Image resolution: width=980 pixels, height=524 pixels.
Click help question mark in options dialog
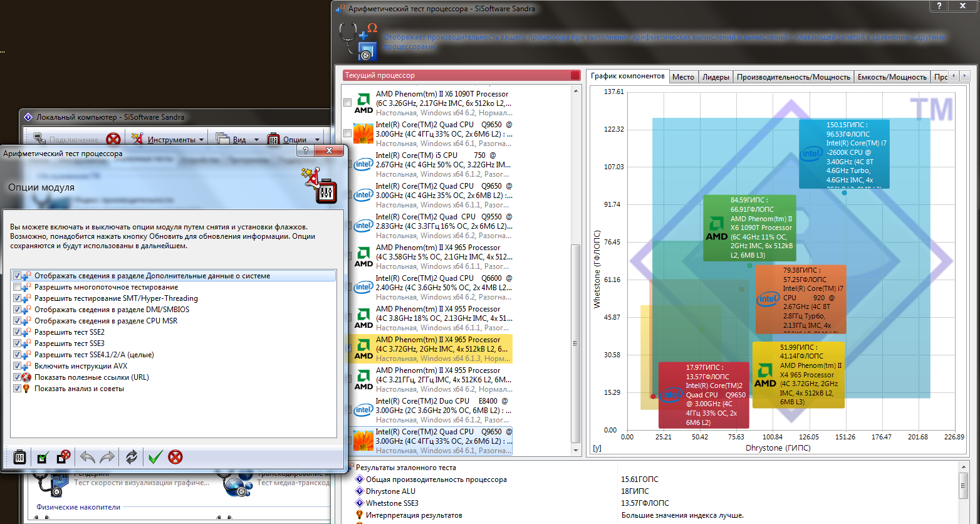[305, 150]
